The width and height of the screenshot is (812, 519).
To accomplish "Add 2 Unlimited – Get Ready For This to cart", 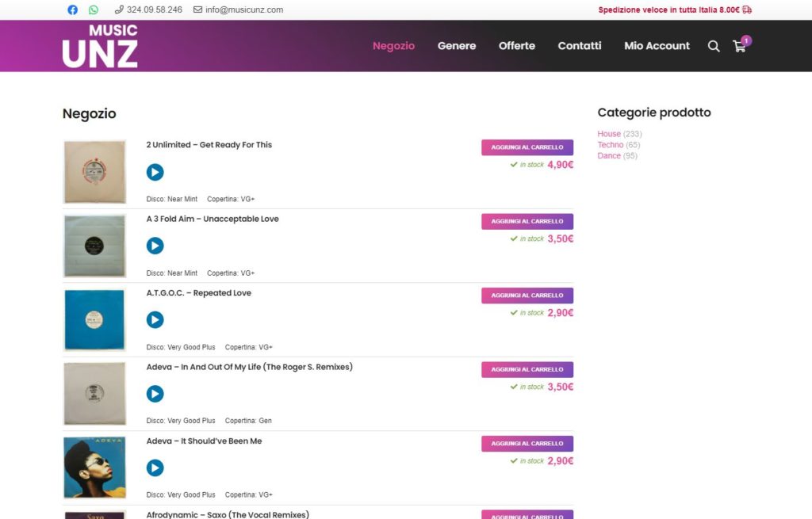I will click(527, 147).
